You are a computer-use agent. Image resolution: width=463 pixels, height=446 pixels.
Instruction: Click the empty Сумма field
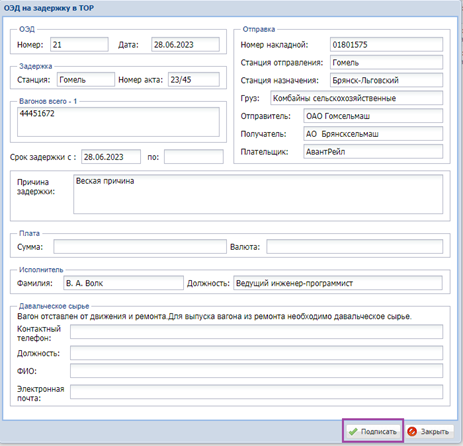(140, 247)
